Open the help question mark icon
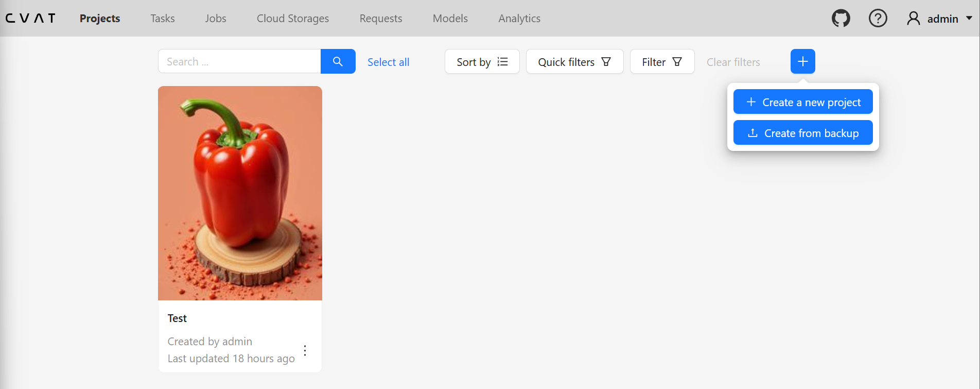980x389 pixels. 878,19
